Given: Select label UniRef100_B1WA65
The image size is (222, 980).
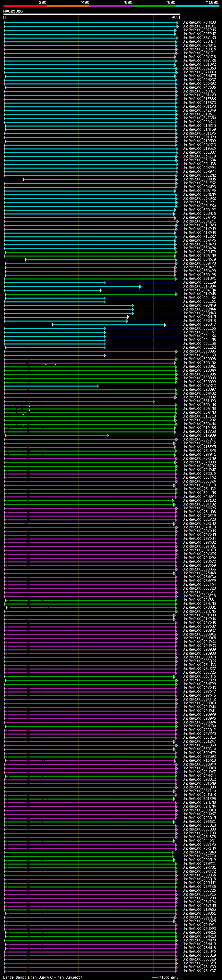Looking at the screenshot, I should (x=199, y=910).
